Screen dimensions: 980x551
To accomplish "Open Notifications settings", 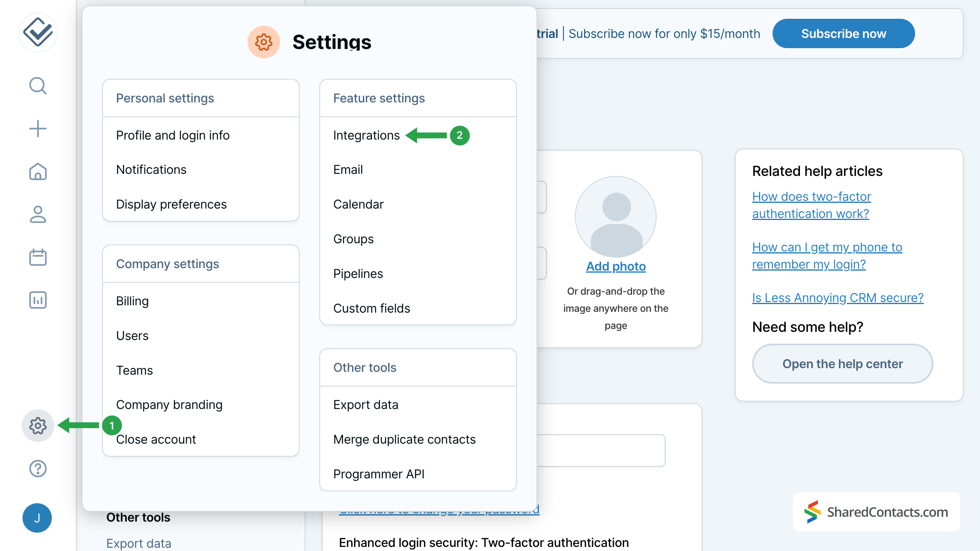I will click(151, 169).
